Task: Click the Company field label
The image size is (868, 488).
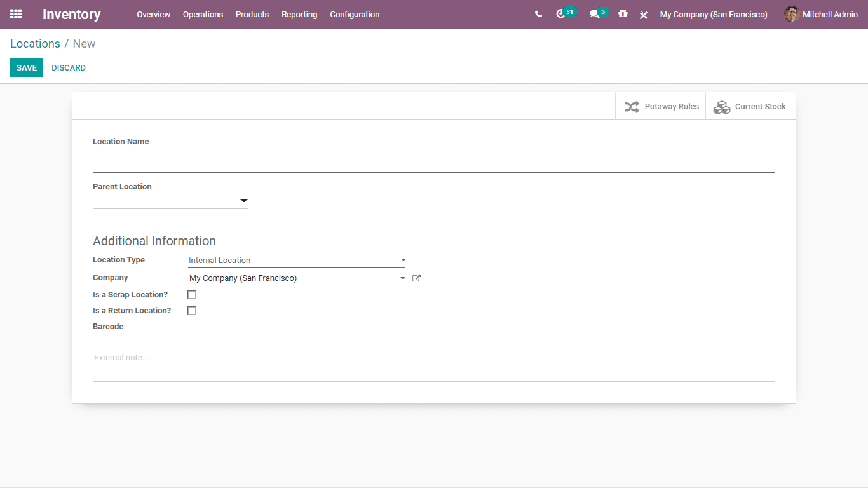Action: (x=111, y=278)
